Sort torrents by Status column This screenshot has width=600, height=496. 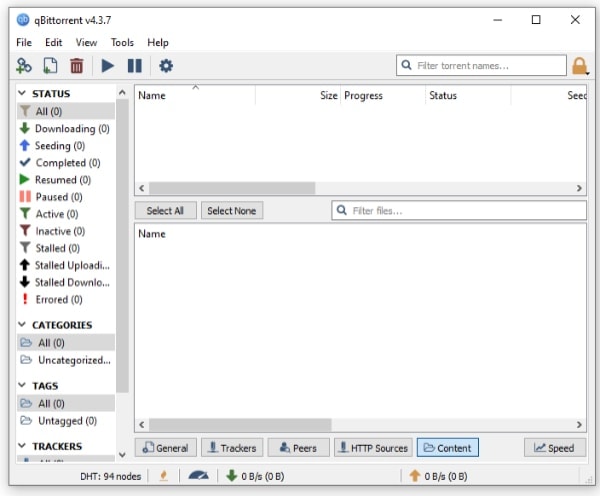click(x=468, y=95)
